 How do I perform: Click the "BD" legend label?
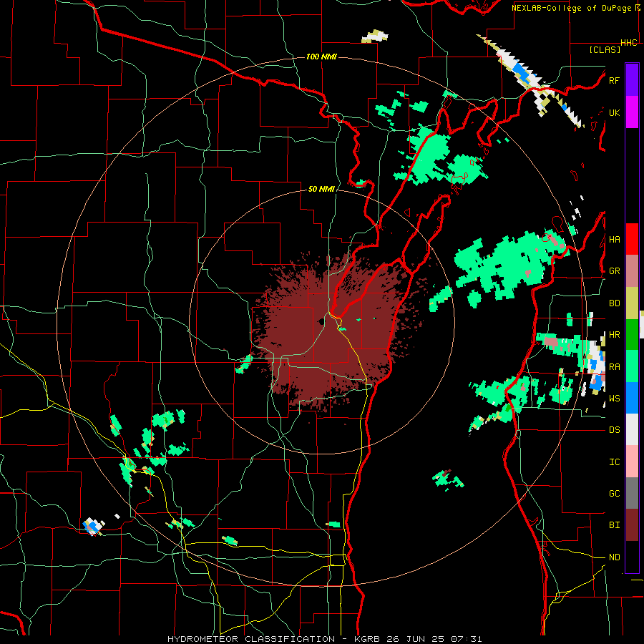pyautogui.click(x=614, y=303)
